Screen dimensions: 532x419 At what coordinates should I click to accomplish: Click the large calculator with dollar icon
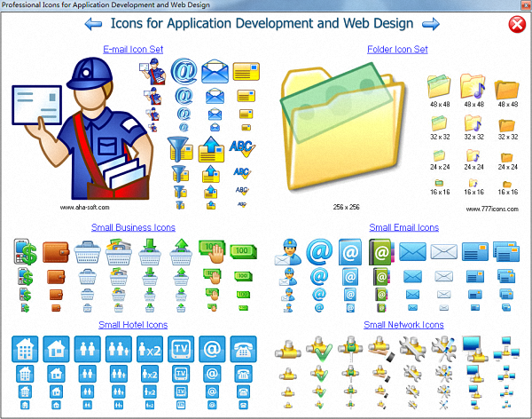click(x=24, y=252)
